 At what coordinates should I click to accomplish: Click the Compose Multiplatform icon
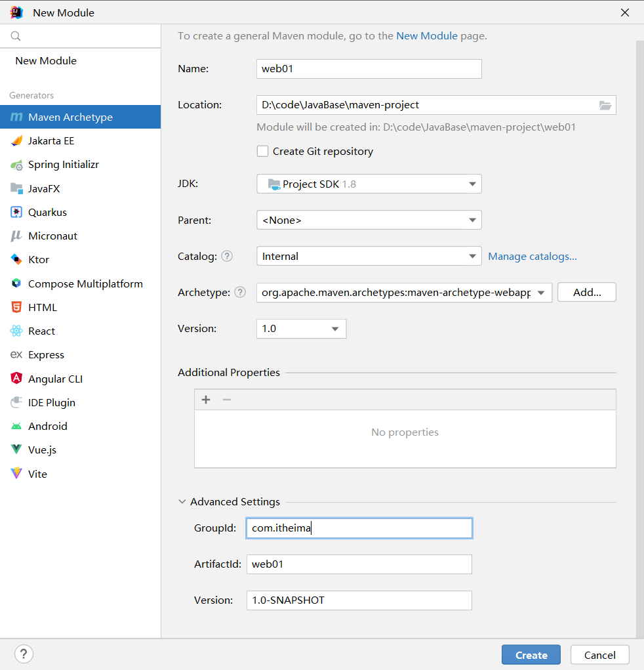[x=16, y=283]
